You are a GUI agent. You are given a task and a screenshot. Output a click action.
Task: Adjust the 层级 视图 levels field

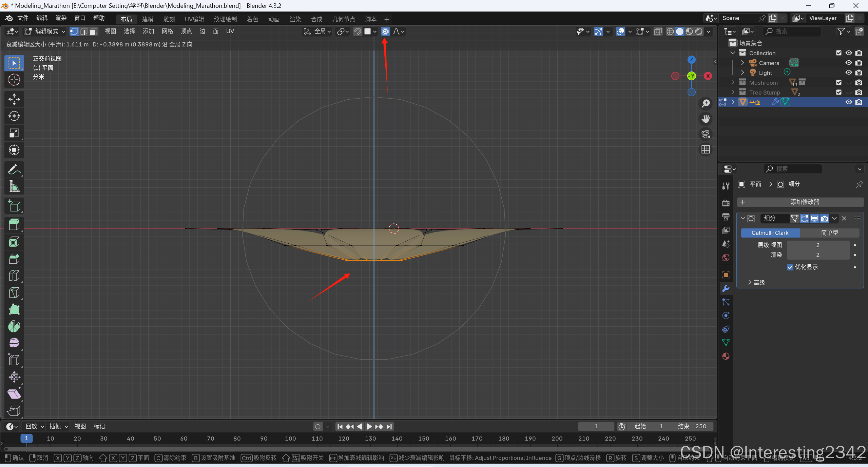point(817,245)
